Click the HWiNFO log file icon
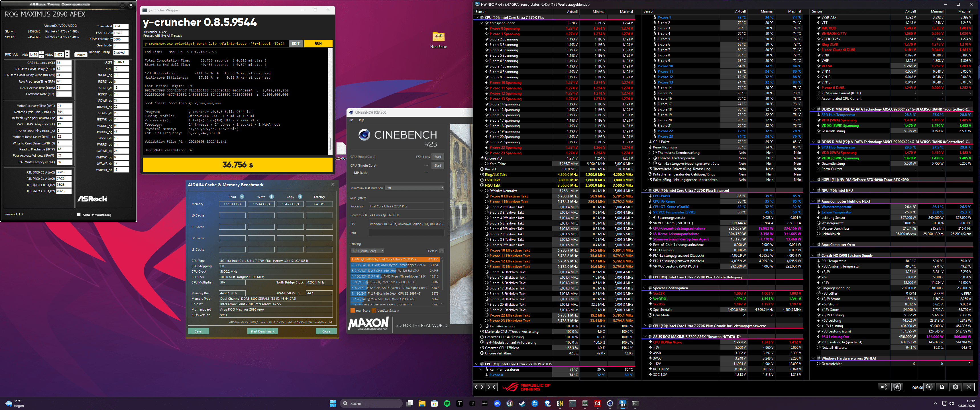Viewport: 980px width, 410px height. [x=942, y=387]
